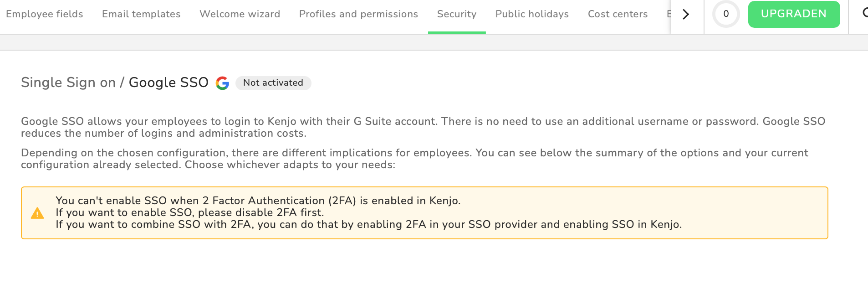The width and height of the screenshot is (868, 289).
Task: Click the circular 0 counter indicator
Action: click(x=726, y=14)
